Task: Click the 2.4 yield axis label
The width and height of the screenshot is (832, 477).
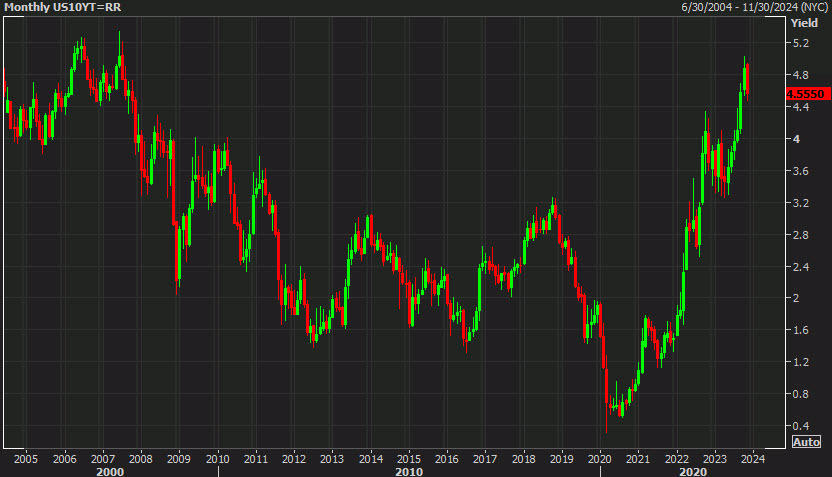Action: point(801,266)
